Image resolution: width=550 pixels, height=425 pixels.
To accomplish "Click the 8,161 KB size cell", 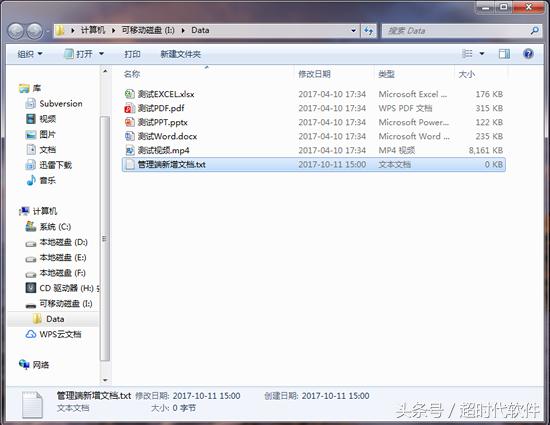I will pos(486,150).
